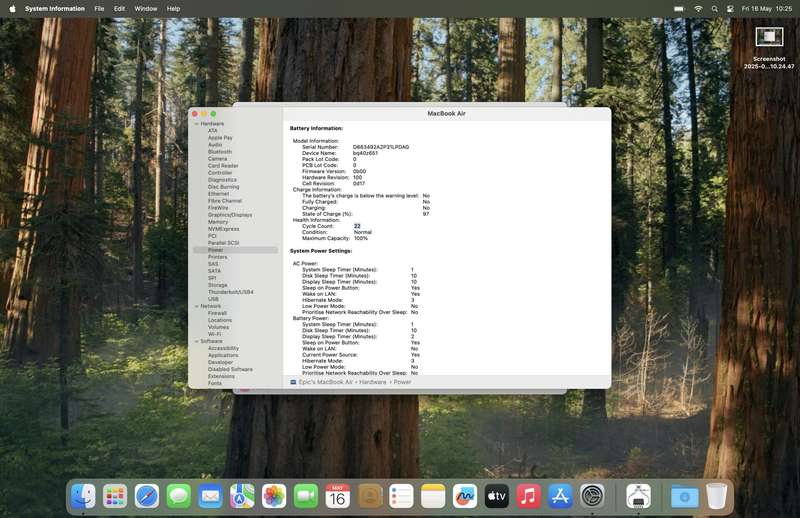800x518 pixels.
Task: Open the Help menu
Action: click(173, 9)
